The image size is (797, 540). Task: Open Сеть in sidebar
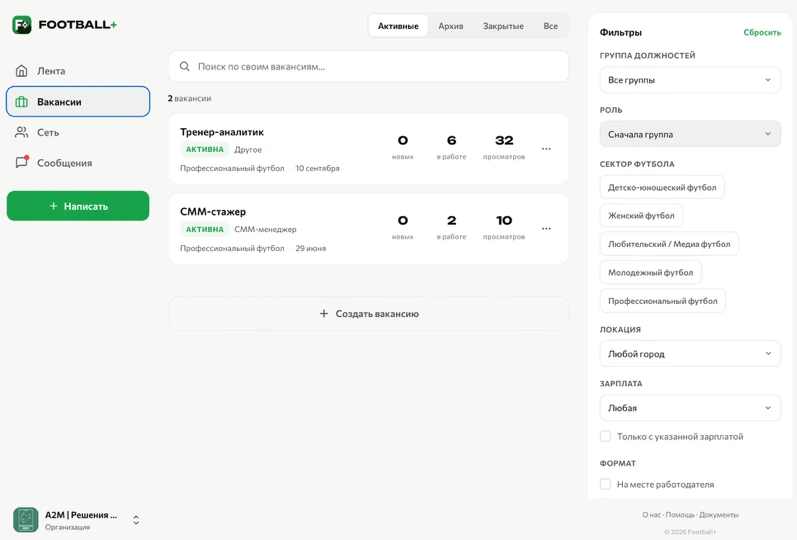[78, 132]
